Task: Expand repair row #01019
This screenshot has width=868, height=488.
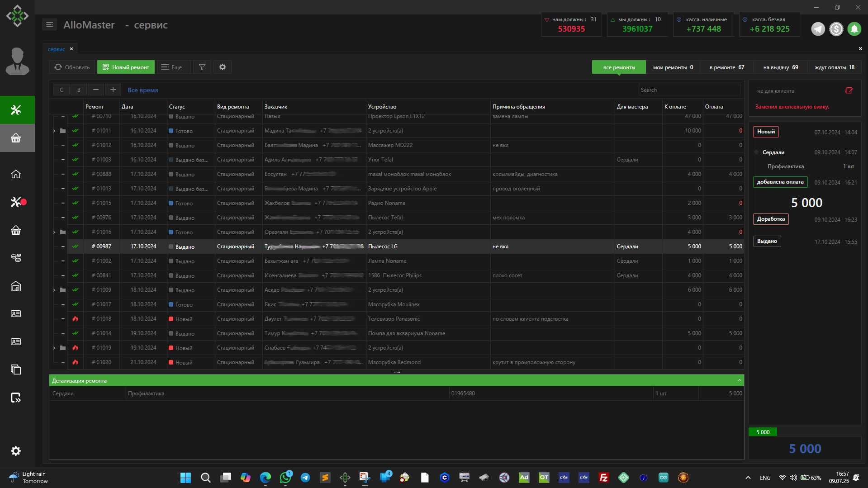Action: click(54, 348)
